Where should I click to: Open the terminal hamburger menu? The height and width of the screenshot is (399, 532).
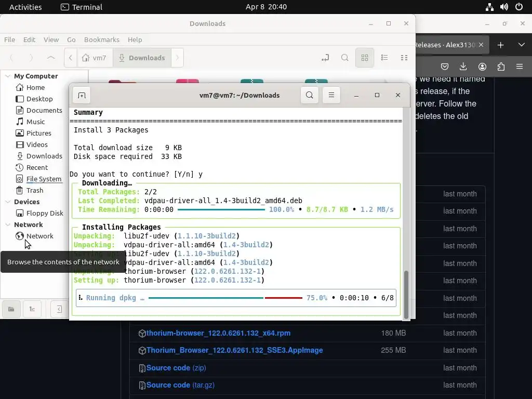tap(331, 96)
